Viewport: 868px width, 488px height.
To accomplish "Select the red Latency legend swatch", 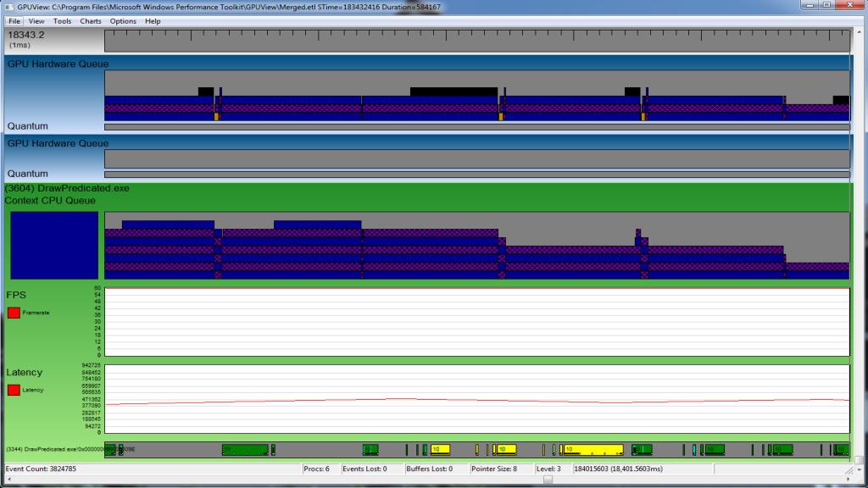I will (x=14, y=390).
